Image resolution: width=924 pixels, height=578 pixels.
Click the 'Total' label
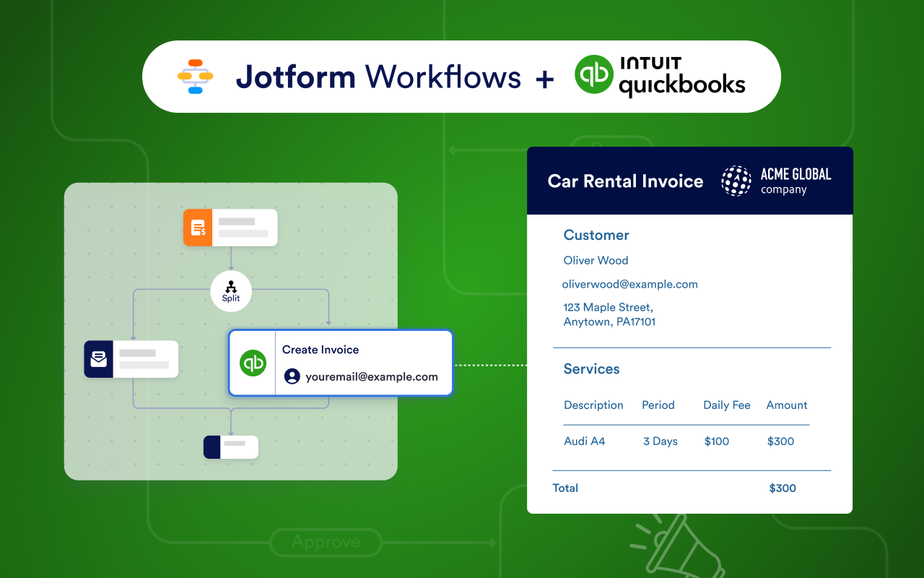[565, 488]
